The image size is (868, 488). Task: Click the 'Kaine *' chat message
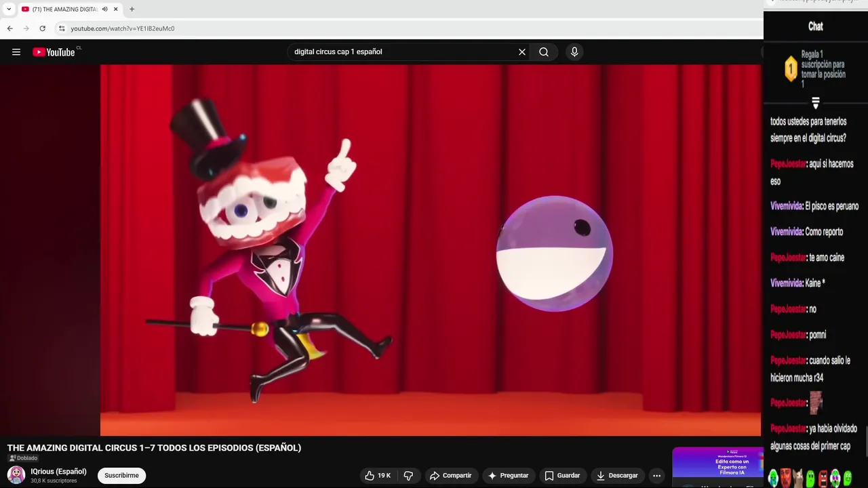tap(797, 283)
